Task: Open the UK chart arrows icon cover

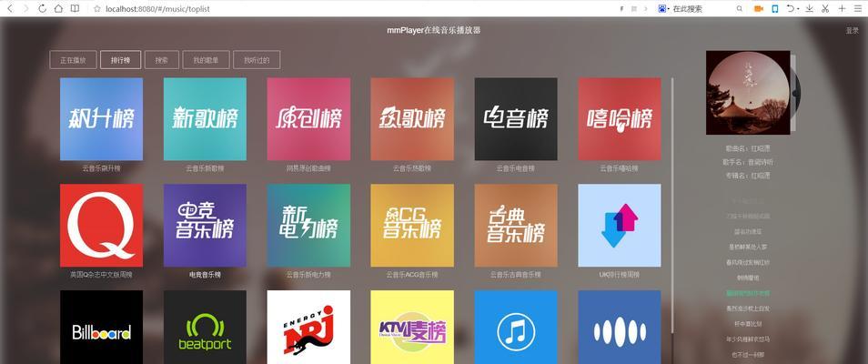Action: click(620, 226)
